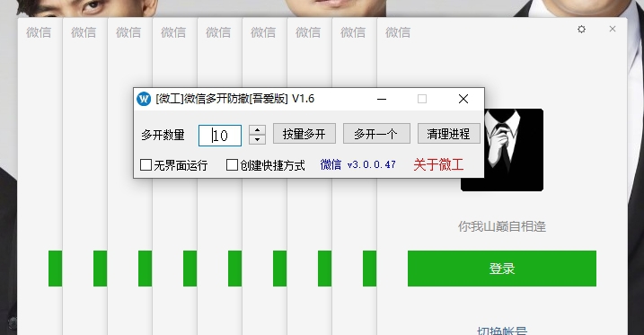
Task: Enable the 创建快捷方式 checkbox
Action: coord(232,165)
